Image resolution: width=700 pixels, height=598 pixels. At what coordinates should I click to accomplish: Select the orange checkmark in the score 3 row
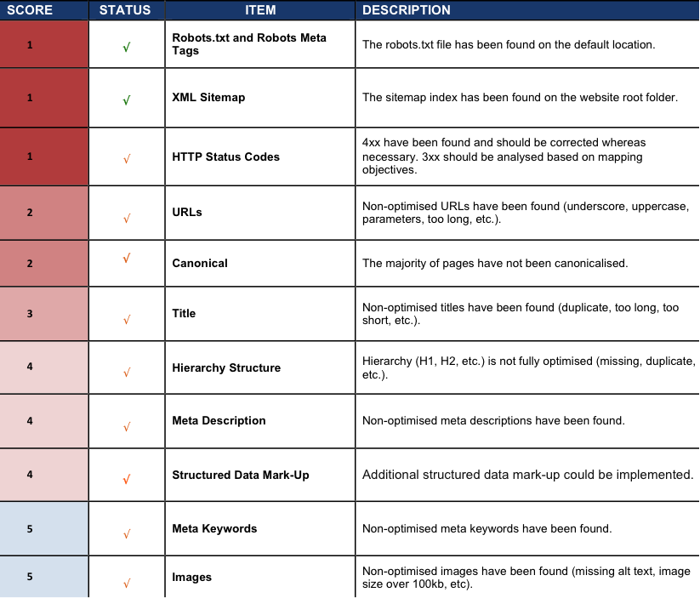[127, 319]
